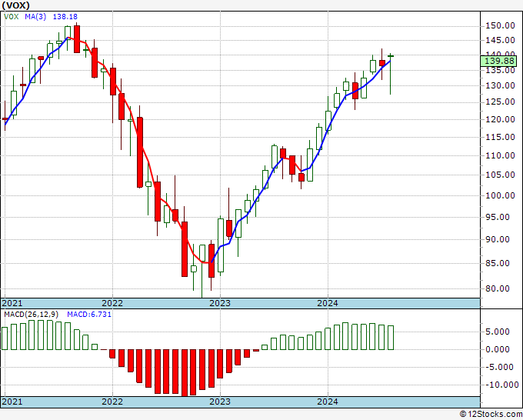Click the latest green MACD histogram bar

(391, 338)
